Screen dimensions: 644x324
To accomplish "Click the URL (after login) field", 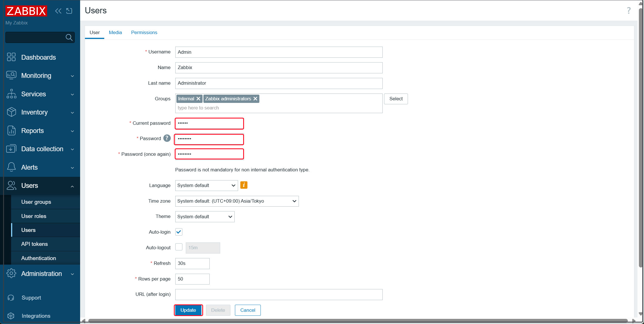I will coord(278,294).
